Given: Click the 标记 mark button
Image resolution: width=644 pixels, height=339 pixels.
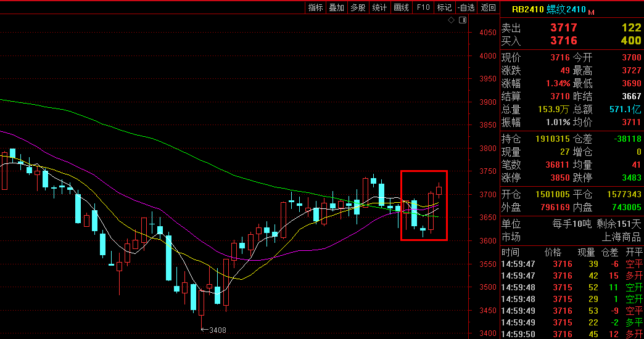Looking at the screenshot, I should [444, 7].
